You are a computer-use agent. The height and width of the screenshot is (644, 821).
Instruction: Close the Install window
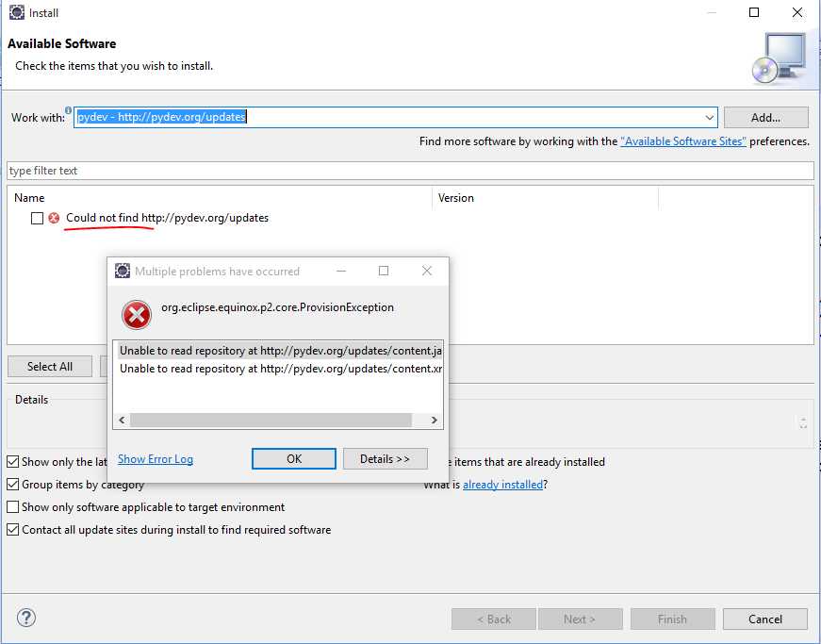pos(796,12)
